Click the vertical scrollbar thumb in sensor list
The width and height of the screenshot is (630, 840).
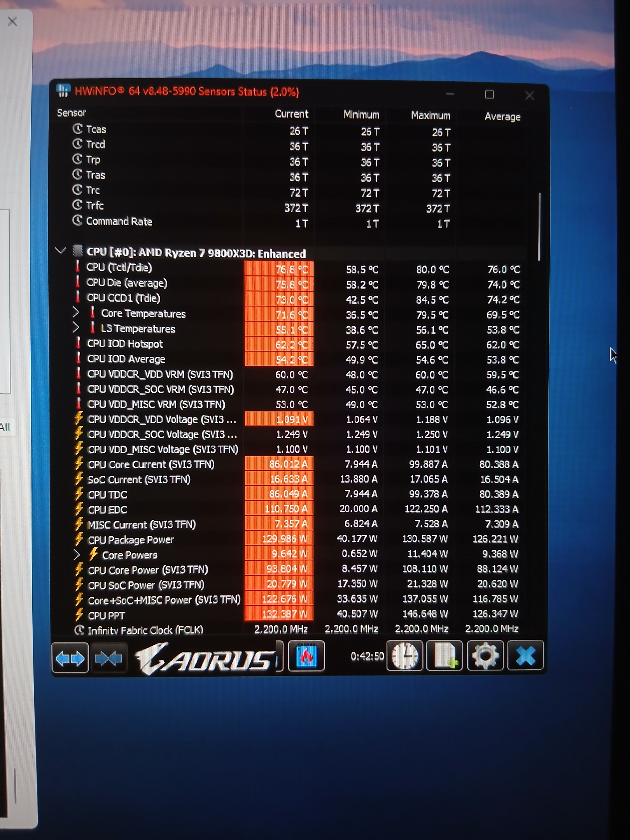(539, 226)
